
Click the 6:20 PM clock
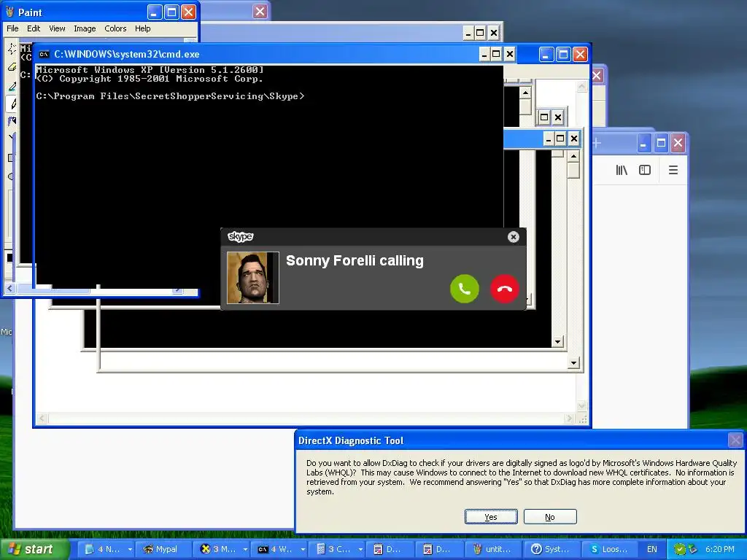coord(720,549)
